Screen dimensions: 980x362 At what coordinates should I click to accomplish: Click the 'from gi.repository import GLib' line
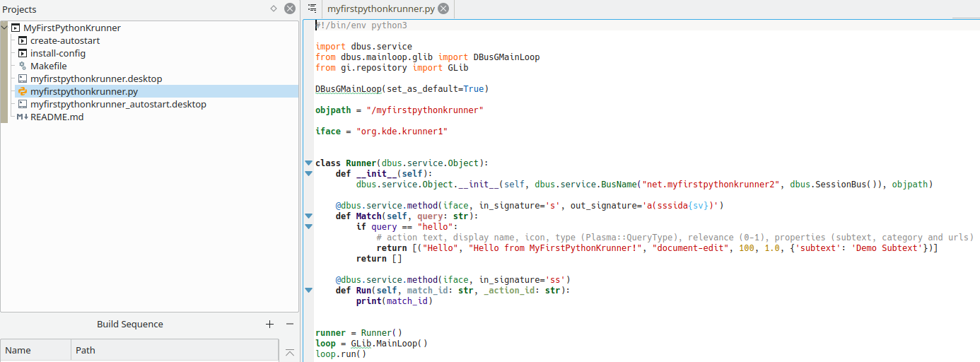pos(392,68)
